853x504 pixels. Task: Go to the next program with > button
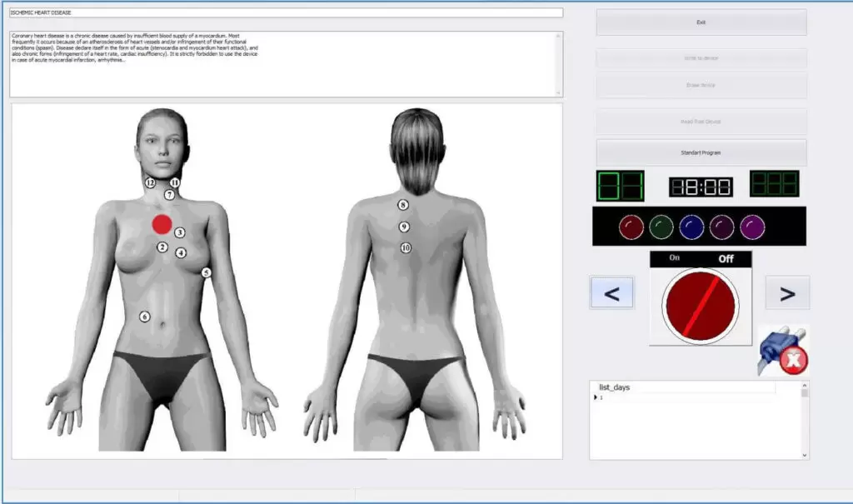click(x=786, y=293)
